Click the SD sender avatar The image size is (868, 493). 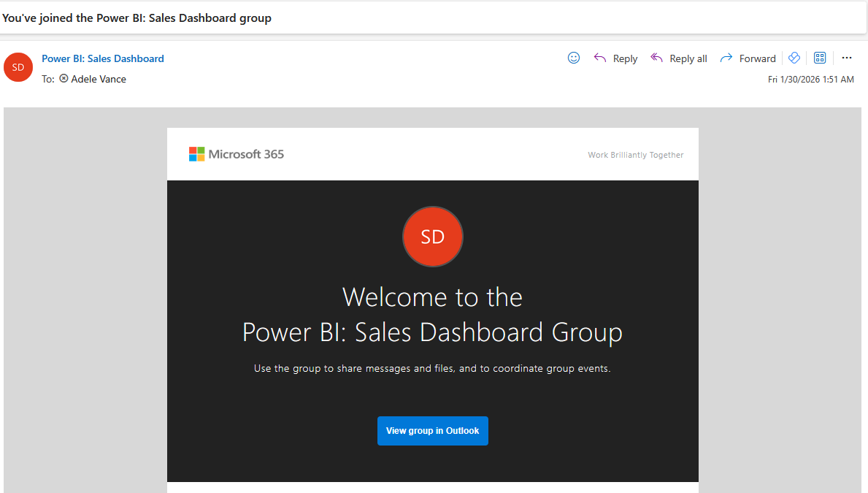(x=18, y=67)
